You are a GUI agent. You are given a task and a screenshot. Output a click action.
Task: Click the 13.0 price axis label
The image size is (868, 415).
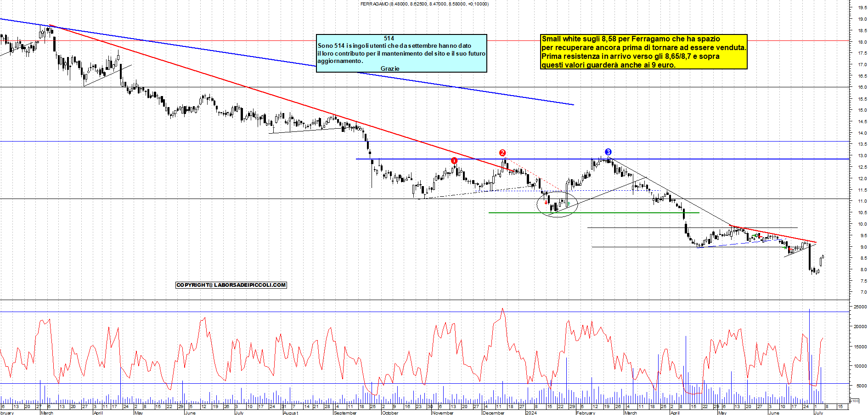click(862, 156)
